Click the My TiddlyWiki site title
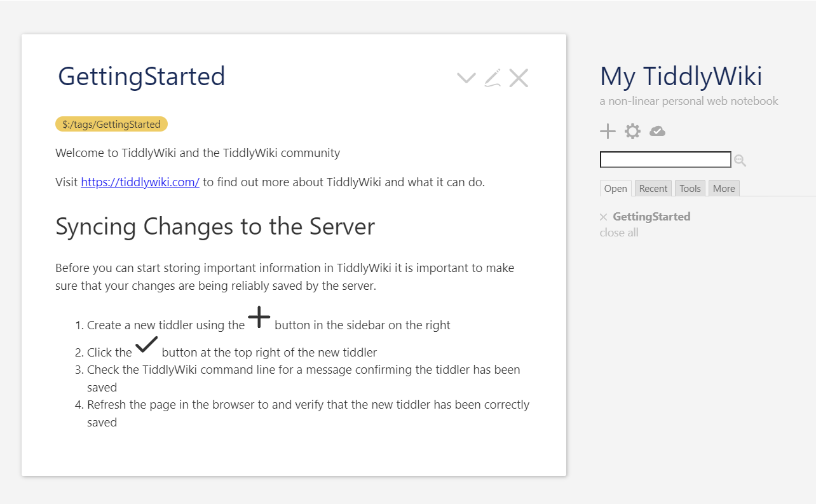This screenshot has width=816, height=504. point(681,76)
